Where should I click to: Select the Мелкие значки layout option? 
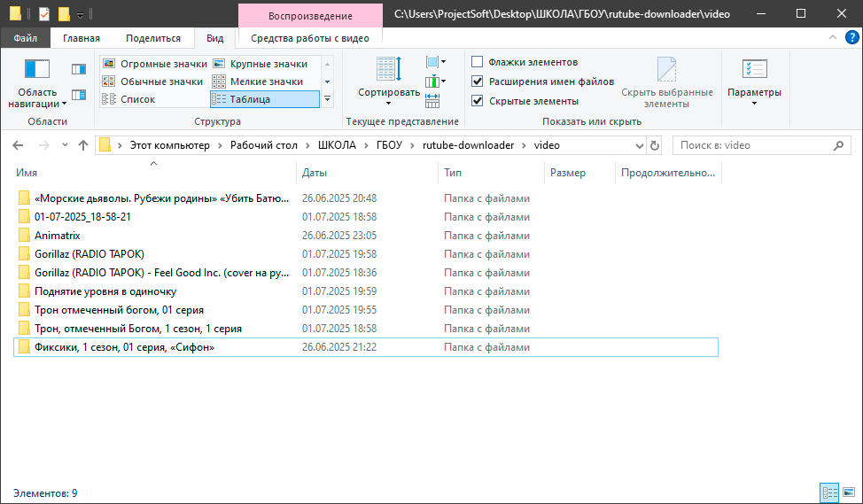[260, 81]
